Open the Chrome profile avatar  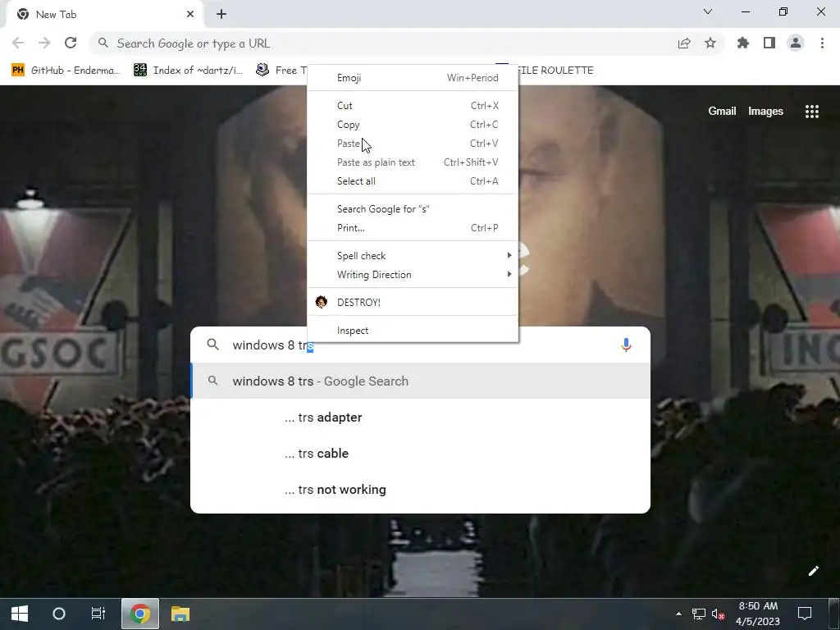[x=796, y=43]
